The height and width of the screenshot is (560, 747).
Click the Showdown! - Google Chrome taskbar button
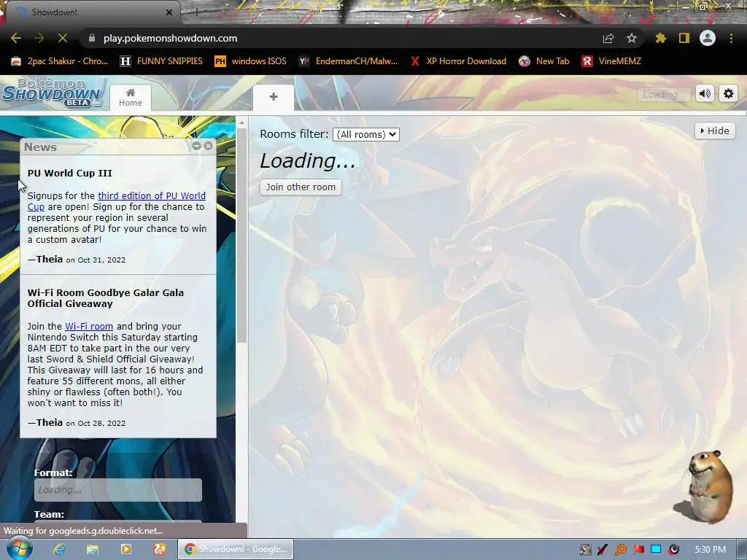[236, 549]
